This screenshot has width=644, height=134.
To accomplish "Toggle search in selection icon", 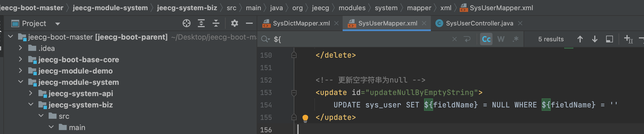I will tap(610, 39).
